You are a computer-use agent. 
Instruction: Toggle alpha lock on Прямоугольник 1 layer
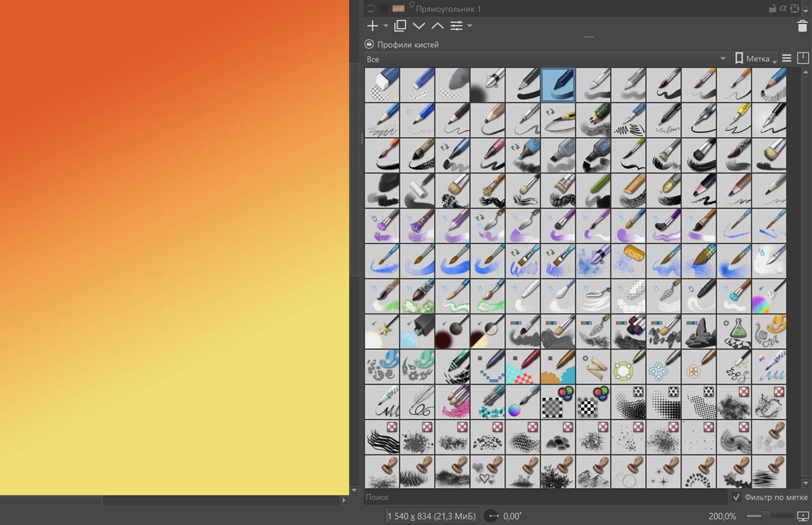(783, 8)
